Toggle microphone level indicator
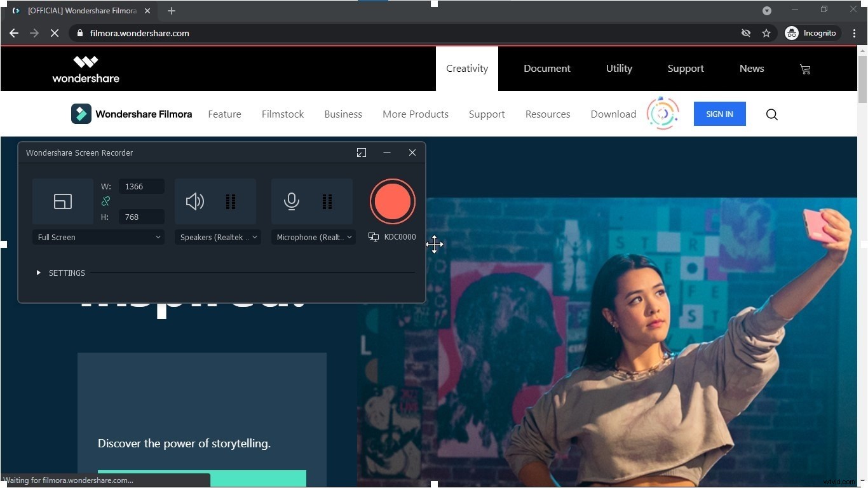 point(327,201)
